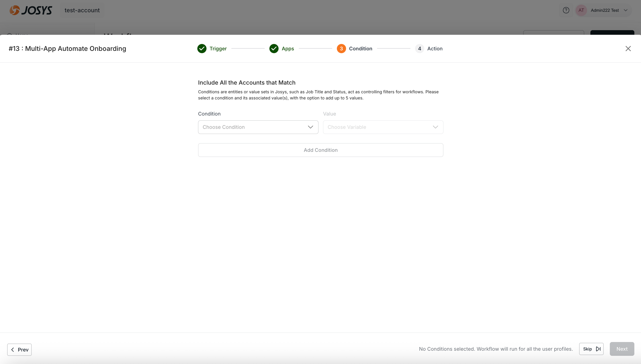The height and width of the screenshot is (364, 641).
Task: Open the Choose Variable dropdown
Action: point(383,127)
